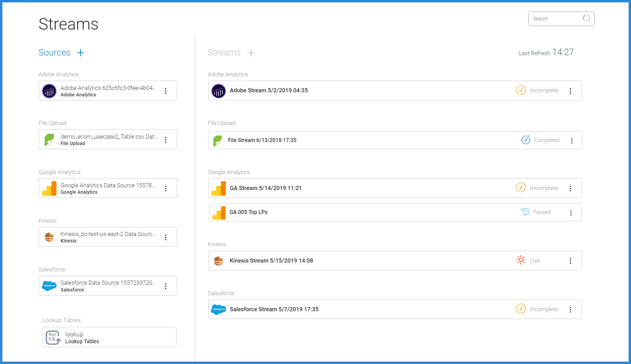This screenshot has width=631, height=364.
Task: Click the lookup tables Ref icon
Action: (53, 337)
